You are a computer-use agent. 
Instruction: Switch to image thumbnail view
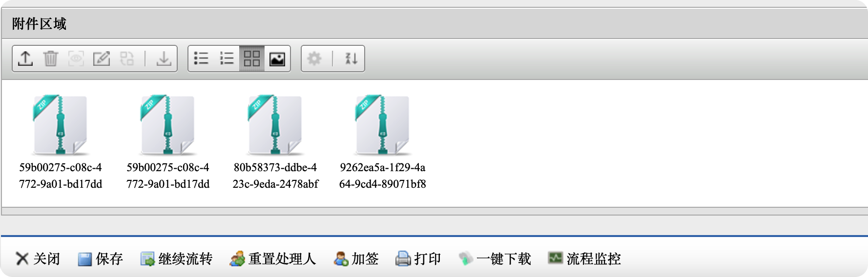(277, 59)
